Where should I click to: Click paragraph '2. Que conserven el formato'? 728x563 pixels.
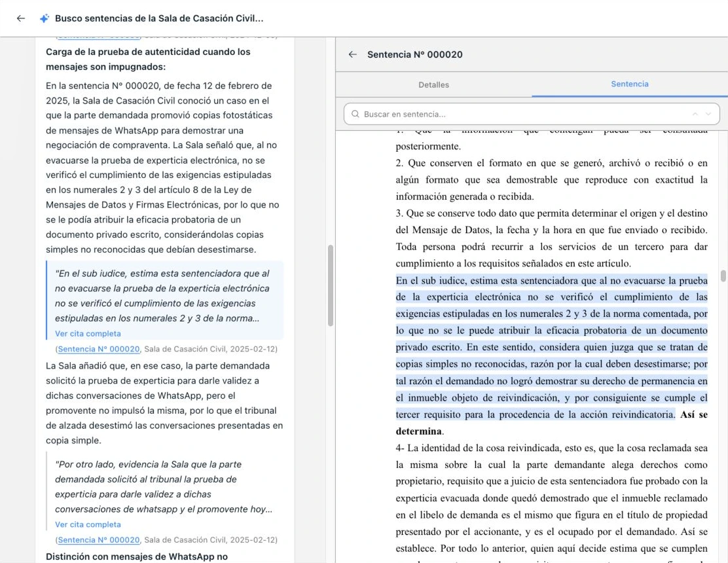(552, 179)
